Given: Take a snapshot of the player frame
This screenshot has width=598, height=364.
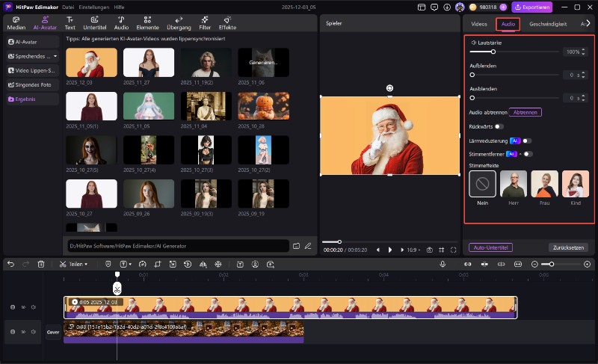Looking at the screenshot, I should coord(429,250).
